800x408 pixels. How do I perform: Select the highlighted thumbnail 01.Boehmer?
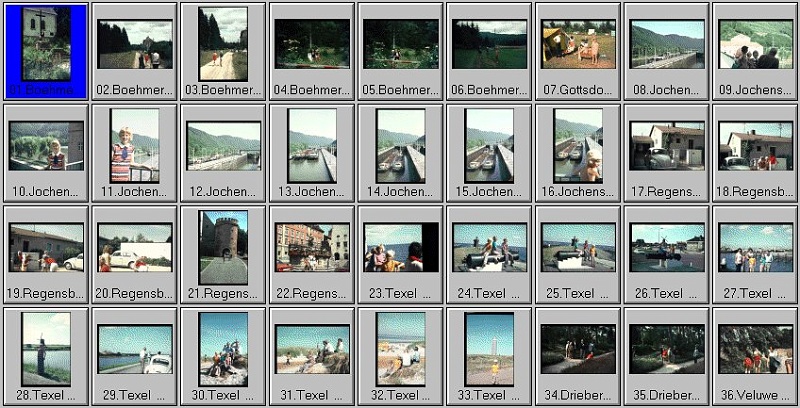[x=46, y=45]
